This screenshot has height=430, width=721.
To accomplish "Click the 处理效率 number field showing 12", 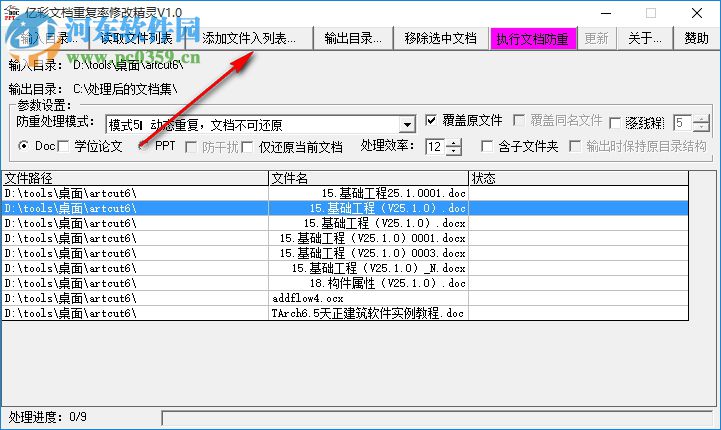I will pyautogui.click(x=435, y=147).
